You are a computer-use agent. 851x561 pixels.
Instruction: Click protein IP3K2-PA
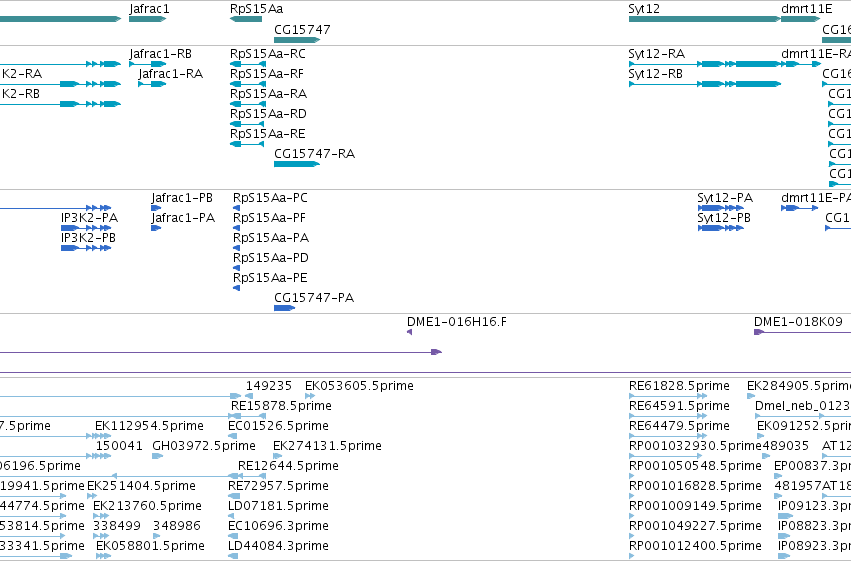point(86,228)
